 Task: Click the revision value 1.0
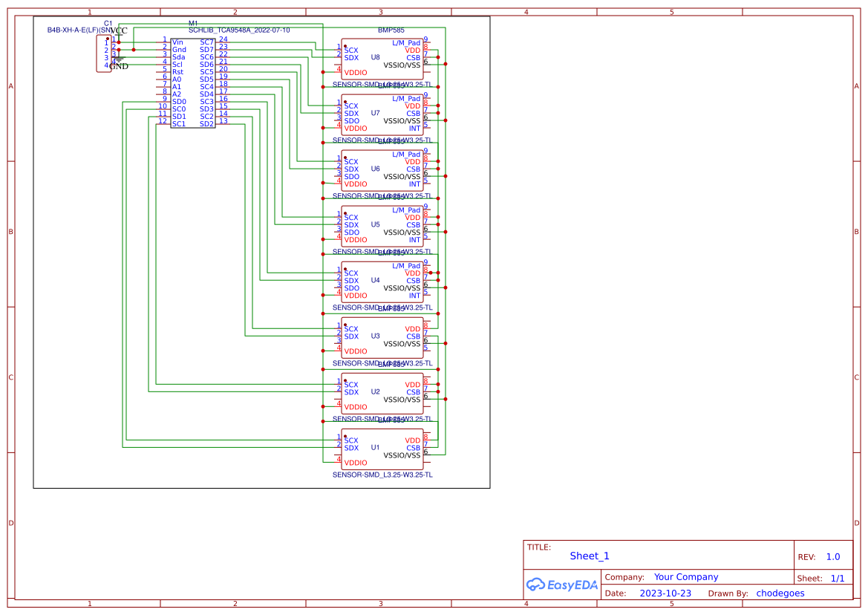click(832, 556)
